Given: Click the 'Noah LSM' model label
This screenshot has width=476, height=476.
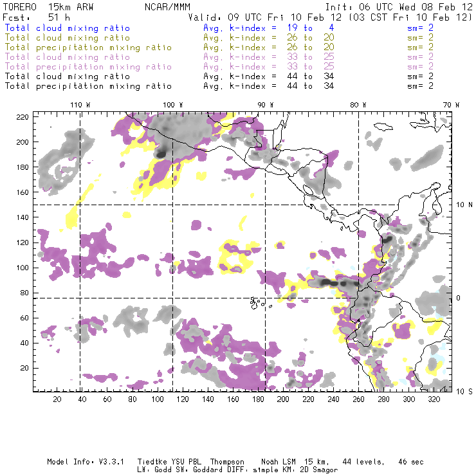Looking at the screenshot, I should click(x=279, y=462).
